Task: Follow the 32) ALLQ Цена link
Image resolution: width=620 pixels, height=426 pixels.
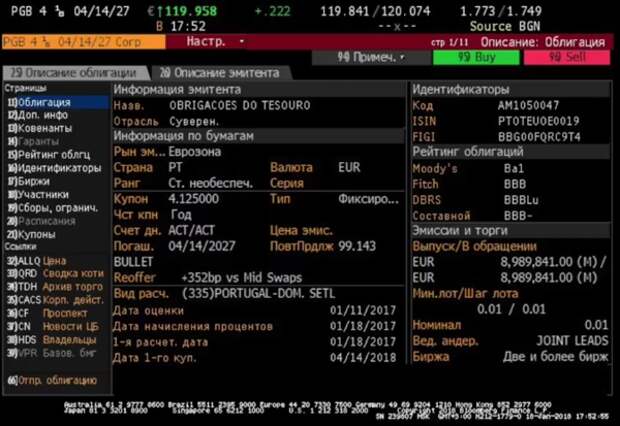Action: coord(37,261)
